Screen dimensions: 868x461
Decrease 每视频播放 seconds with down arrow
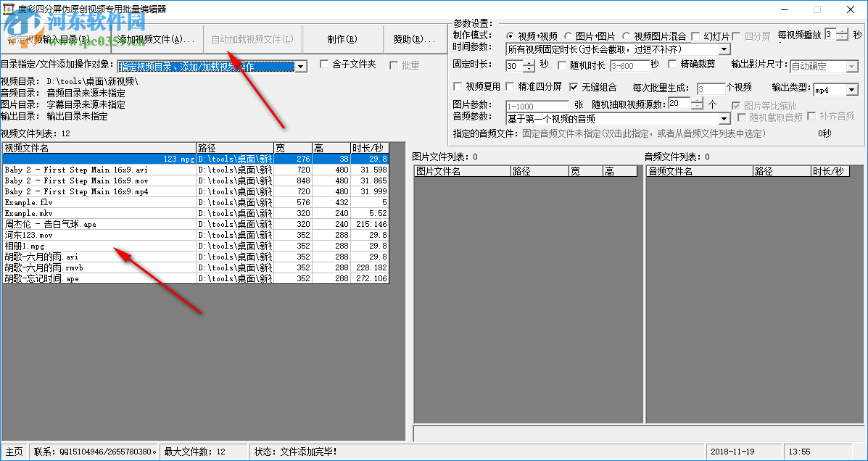(842, 37)
